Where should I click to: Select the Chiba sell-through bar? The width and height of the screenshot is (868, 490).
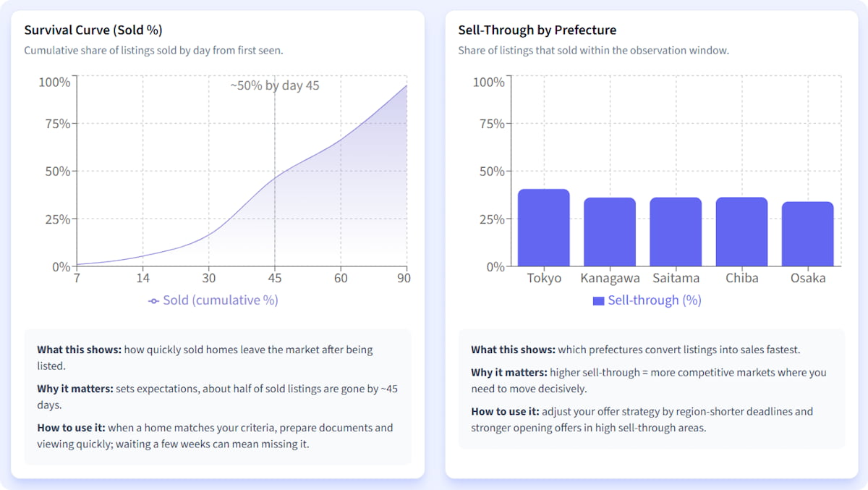point(741,232)
